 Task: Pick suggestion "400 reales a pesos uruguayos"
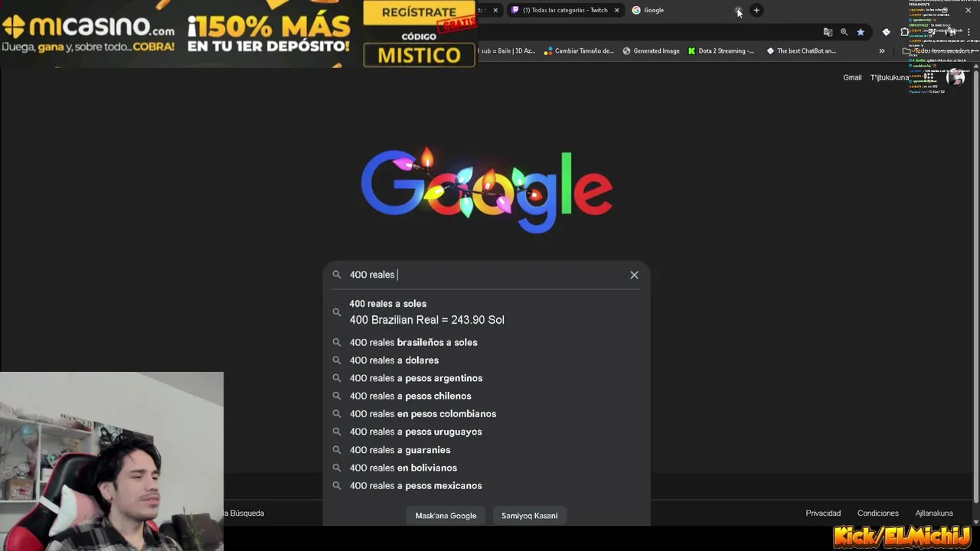486,432
